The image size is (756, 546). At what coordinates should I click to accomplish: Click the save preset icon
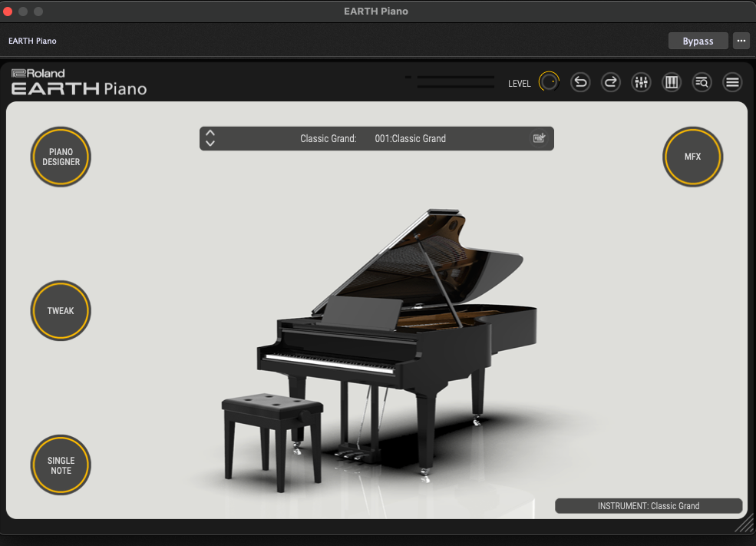coord(540,138)
